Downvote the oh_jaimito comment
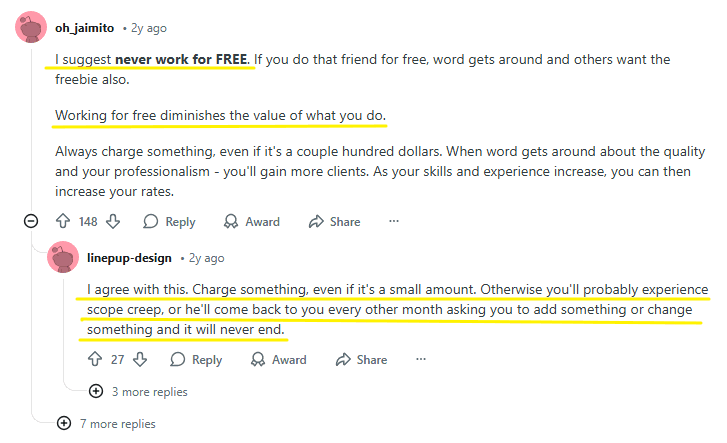Screen dimensions: 727x443 [113, 222]
